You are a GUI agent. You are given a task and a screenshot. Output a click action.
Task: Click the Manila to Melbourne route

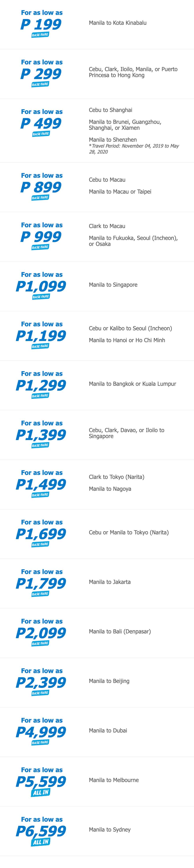(114, 780)
